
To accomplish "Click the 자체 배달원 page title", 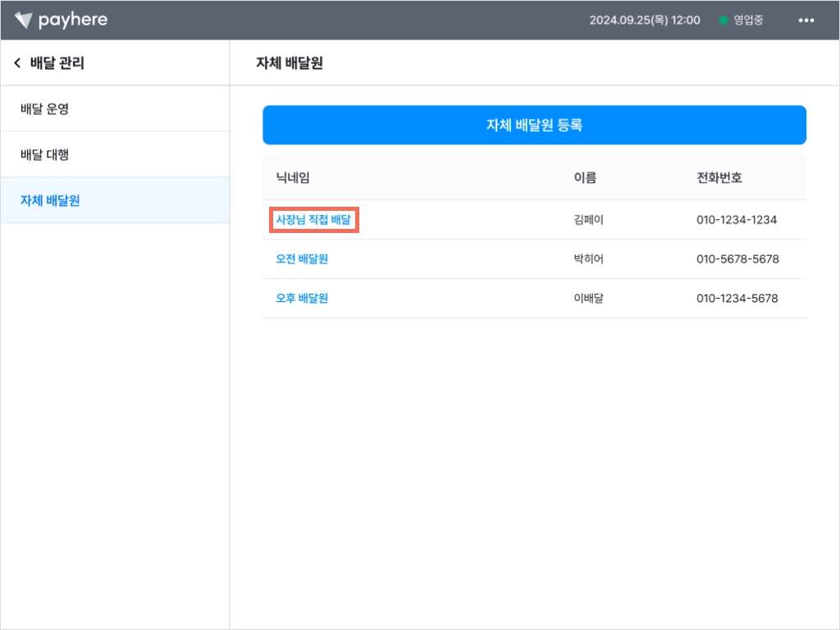I will [x=290, y=62].
